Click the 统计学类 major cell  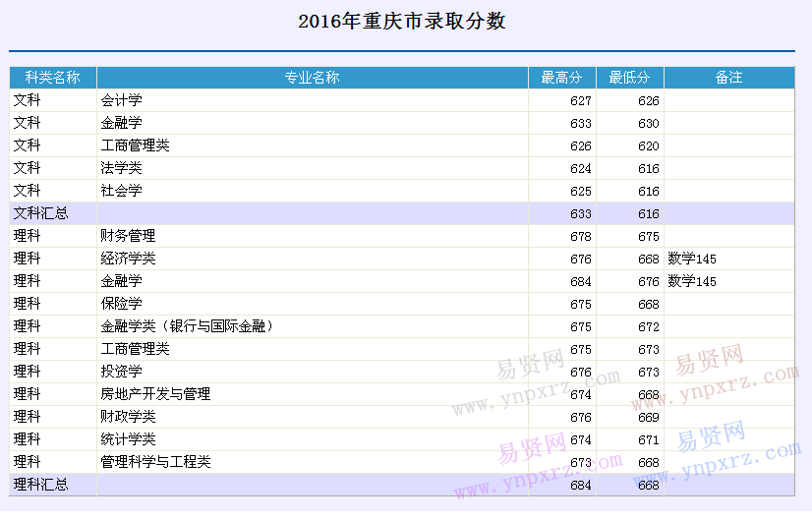(x=129, y=439)
